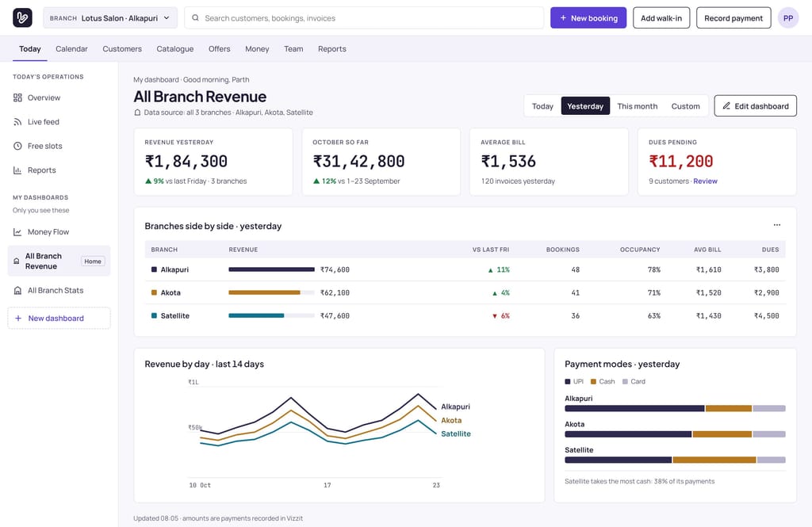Click the pencil icon in Edit dashboard
The width and height of the screenshot is (812, 527).
[x=726, y=106]
